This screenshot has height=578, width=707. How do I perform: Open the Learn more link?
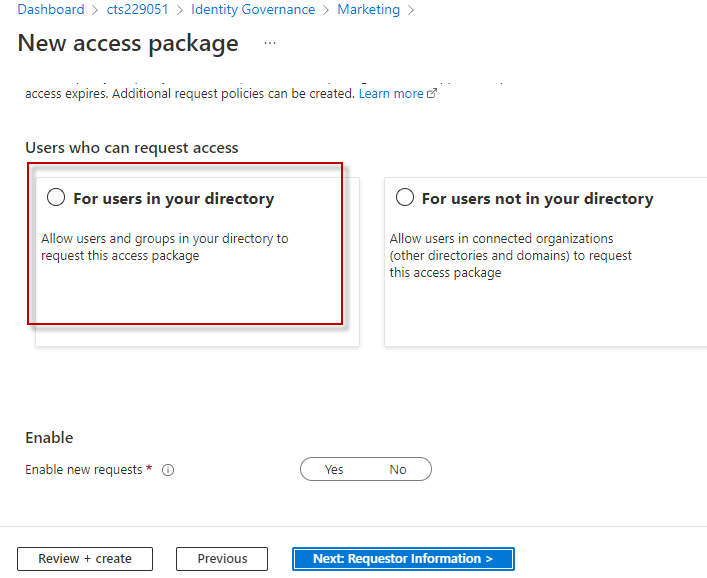(x=391, y=94)
